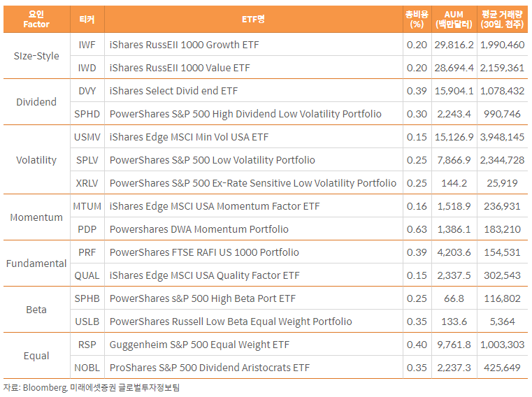This screenshot has width=532, height=397.
Task: Click the 0.63 expense ratio for PDP
Action: [417, 229]
